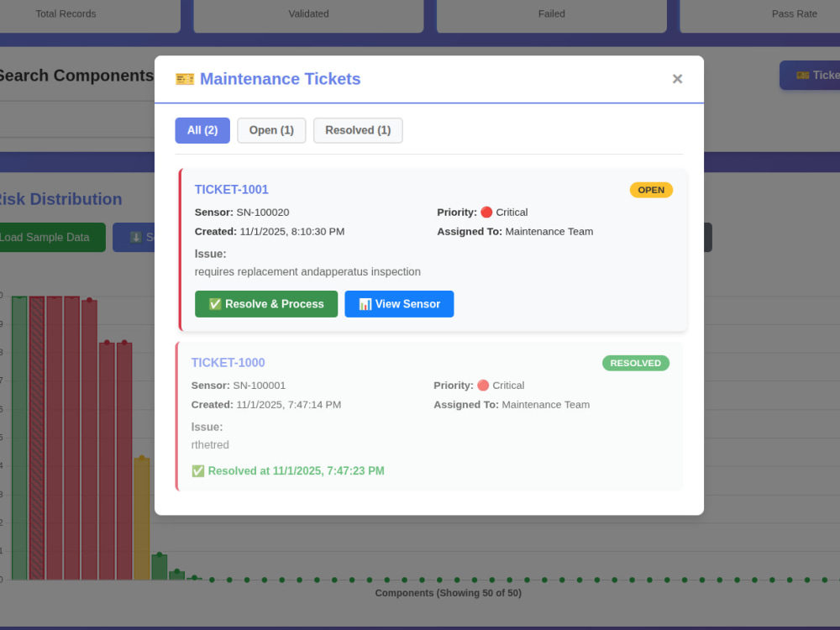Click the Failed stat card
840x630 pixels.
552,16
